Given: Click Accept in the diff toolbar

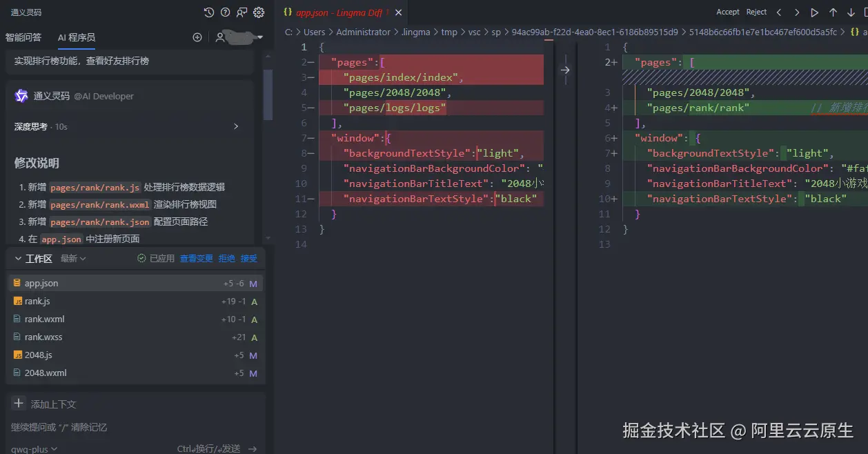Looking at the screenshot, I should pyautogui.click(x=728, y=12).
